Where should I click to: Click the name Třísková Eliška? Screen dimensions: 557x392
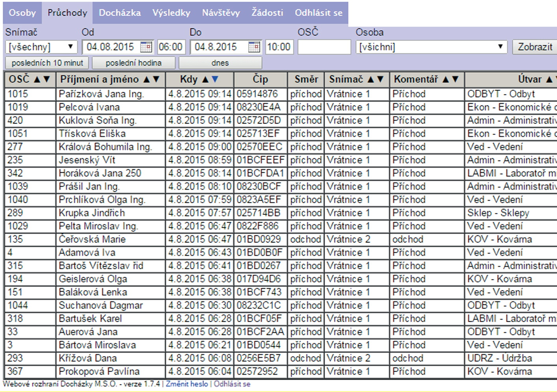(92, 134)
